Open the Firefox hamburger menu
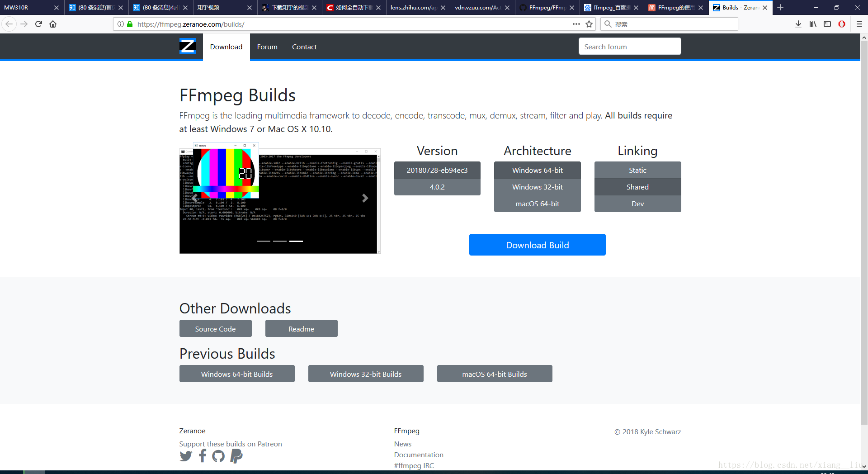 point(859,24)
